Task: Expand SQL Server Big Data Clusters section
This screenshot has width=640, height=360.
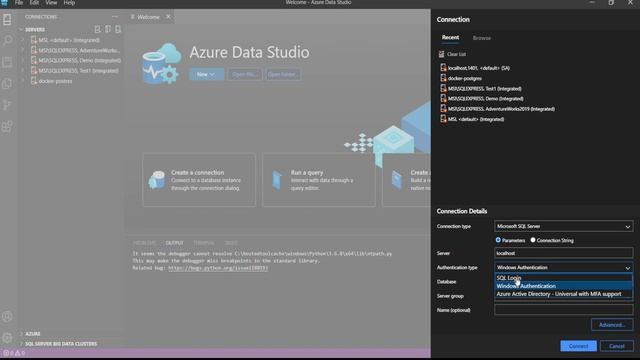Action: click(x=21, y=344)
